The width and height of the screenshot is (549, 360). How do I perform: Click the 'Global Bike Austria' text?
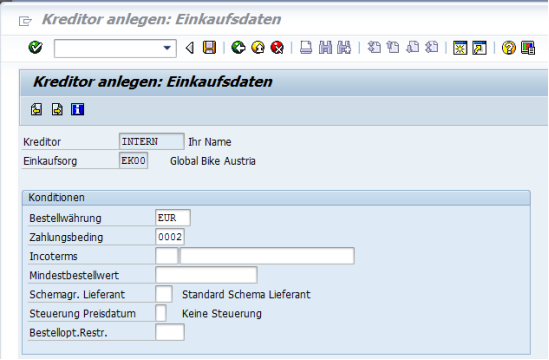point(213,161)
